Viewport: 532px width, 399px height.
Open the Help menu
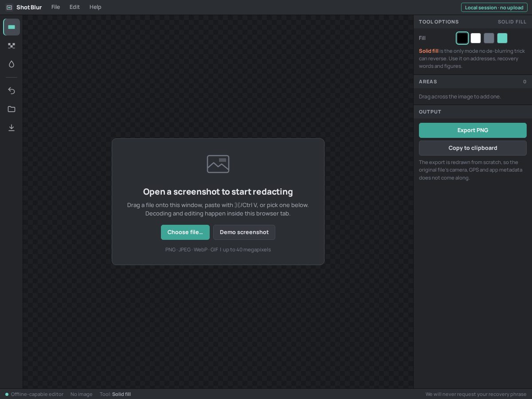(x=95, y=7)
